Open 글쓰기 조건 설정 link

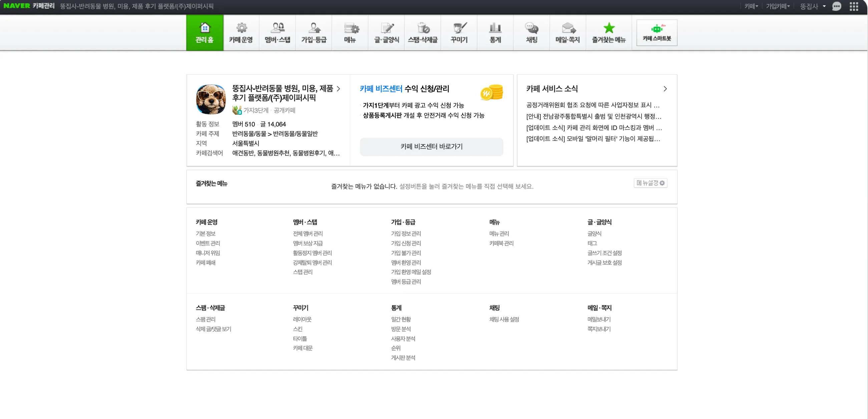coord(604,253)
